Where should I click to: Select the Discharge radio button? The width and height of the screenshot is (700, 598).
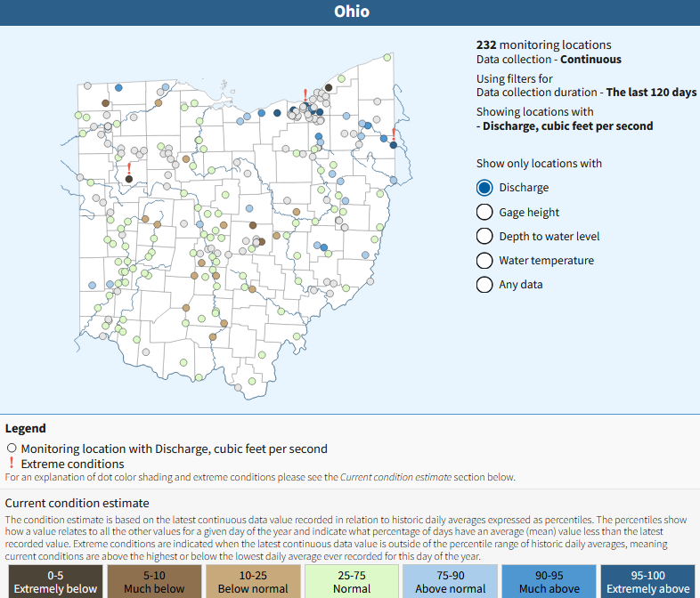[484, 188]
